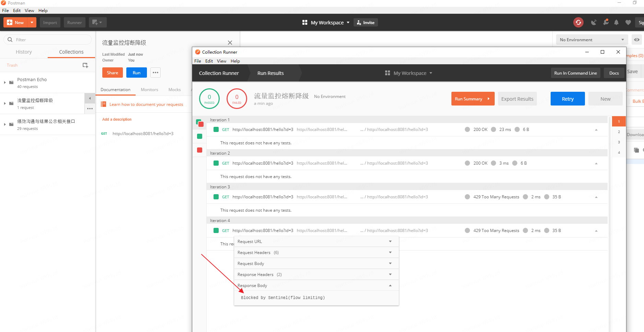Expand Request Headers (6) section
Screen dimensions: 644x332
[316, 253]
